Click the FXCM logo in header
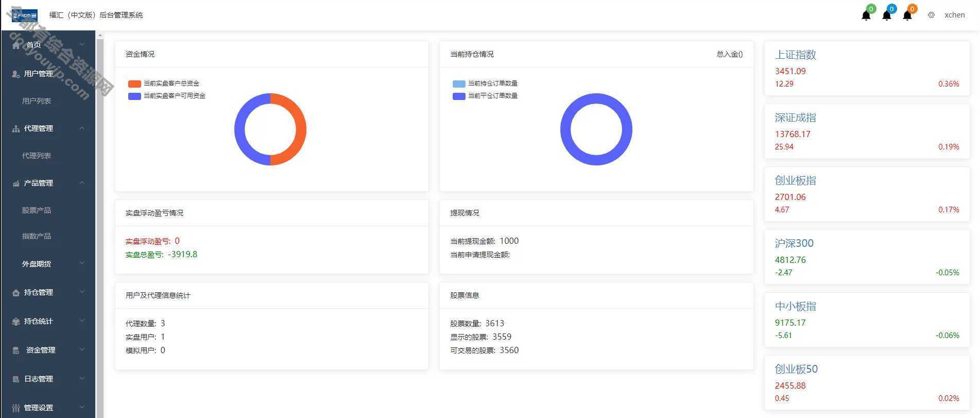This screenshot has width=980, height=418. pos(24,15)
